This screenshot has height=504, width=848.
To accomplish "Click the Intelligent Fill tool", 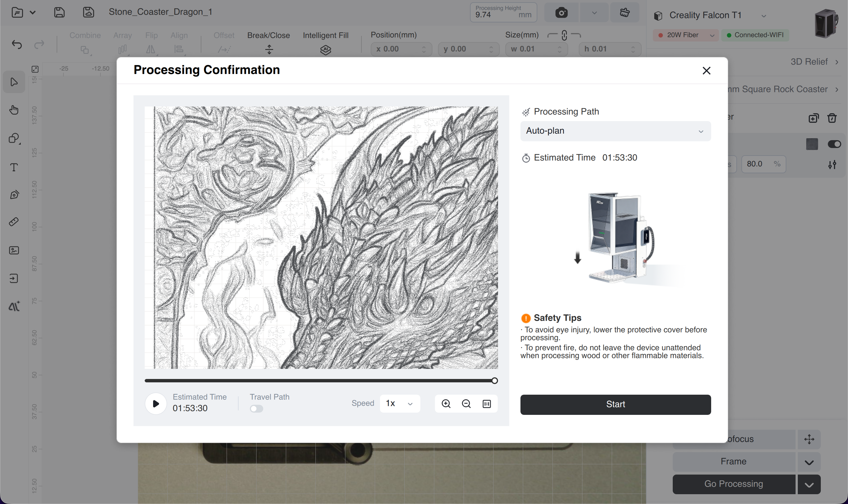I will point(326,43).
